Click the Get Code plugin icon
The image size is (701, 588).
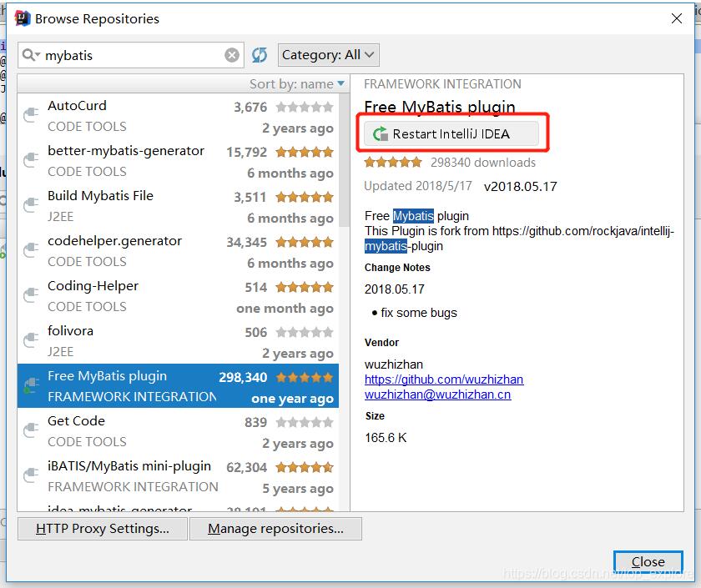point(31,430)
